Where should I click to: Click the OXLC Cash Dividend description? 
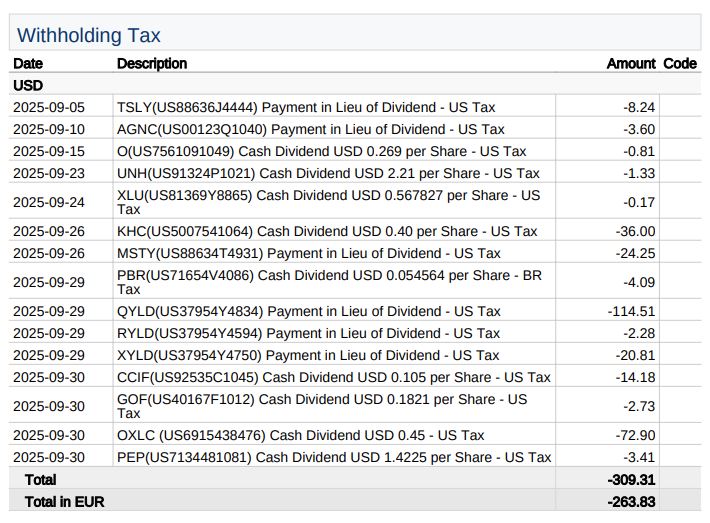pos(300,435)
